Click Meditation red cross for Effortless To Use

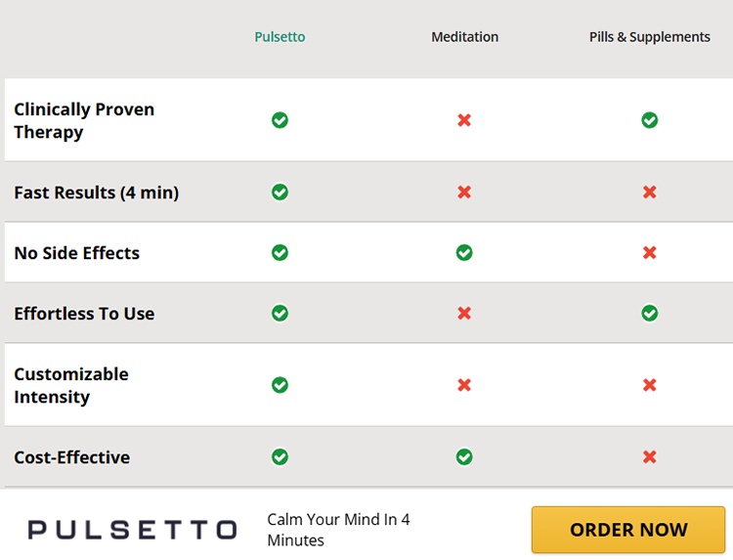click(x=464, y=314)
